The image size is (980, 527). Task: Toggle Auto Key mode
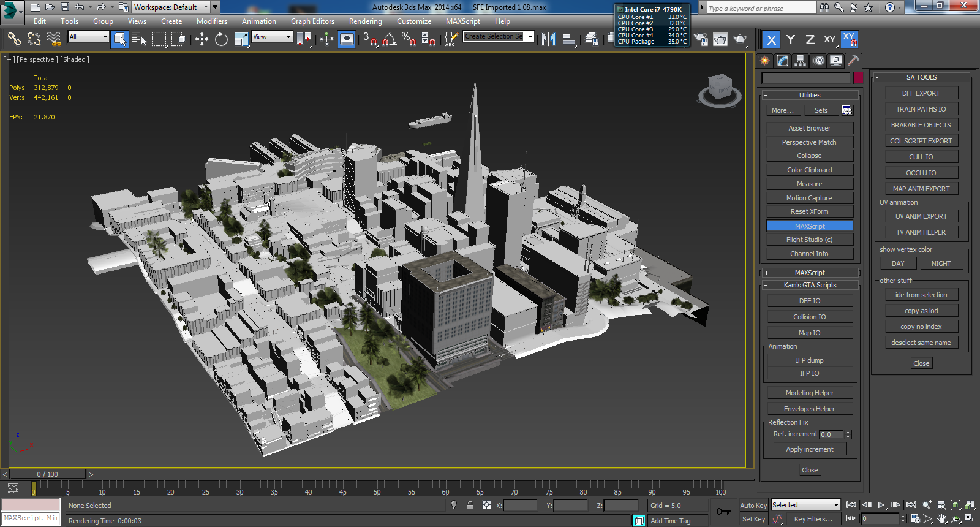[753, 506]
